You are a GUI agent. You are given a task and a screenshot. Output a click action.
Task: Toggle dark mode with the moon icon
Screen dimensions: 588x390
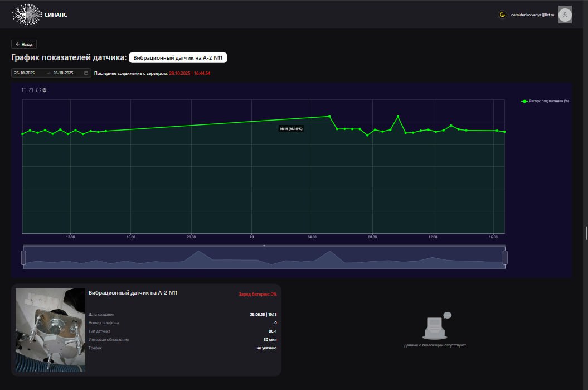tap(502, 15)
